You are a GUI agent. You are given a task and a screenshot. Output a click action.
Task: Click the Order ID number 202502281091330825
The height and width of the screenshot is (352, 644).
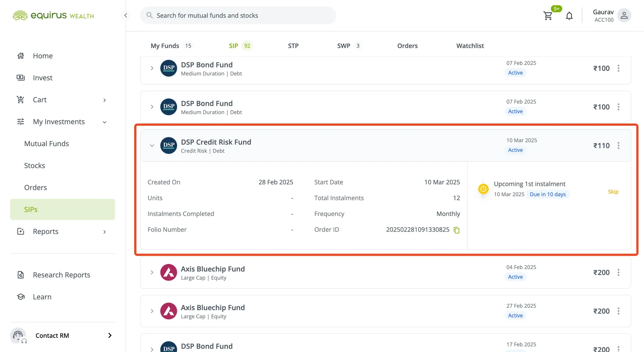[418, 230]
